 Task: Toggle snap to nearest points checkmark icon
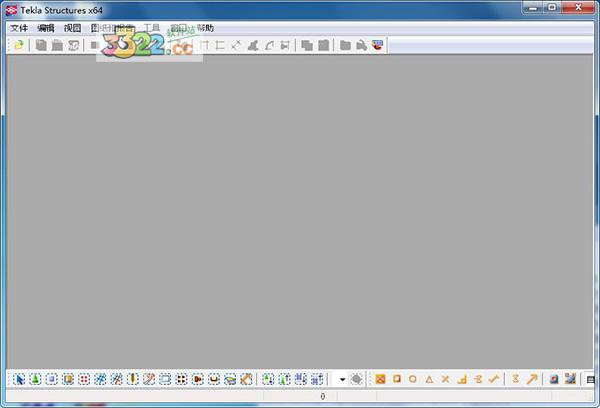494,379
